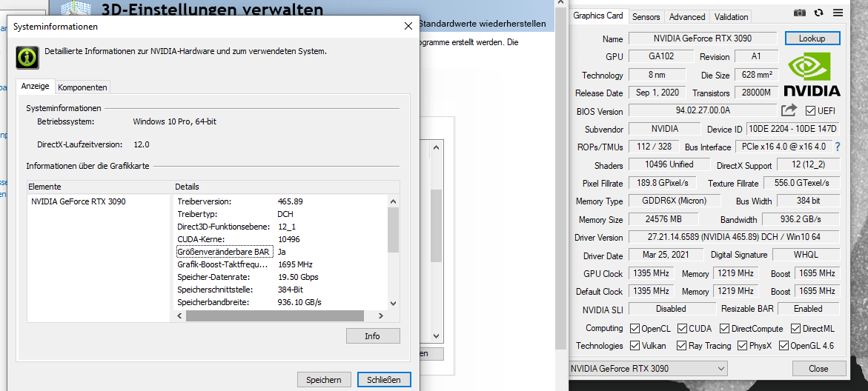Select the Treiberversion row
Screen dimensions: 868x391
(281, 201)
